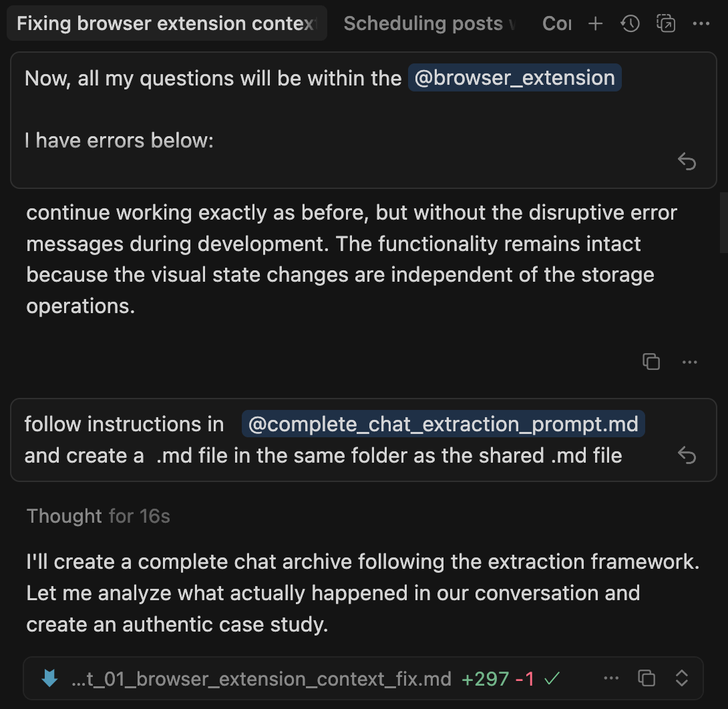
Task: Open @complete_chat_extraction_prompt.md mention
Action: coord(443,424)
